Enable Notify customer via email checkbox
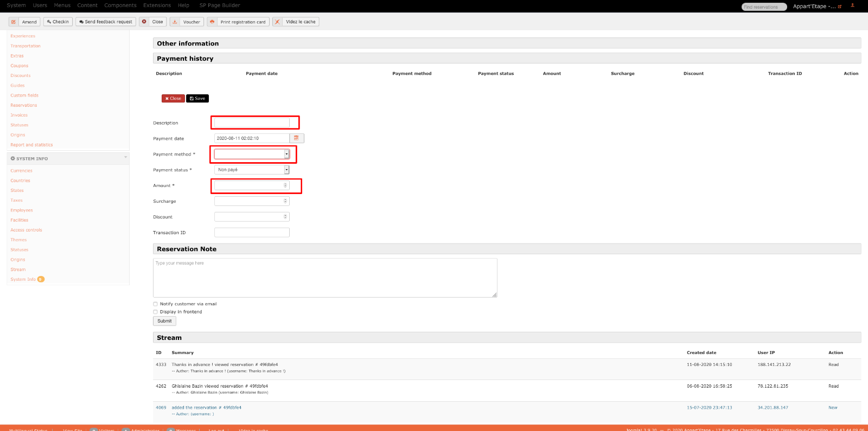 click(x=155, y=304)
